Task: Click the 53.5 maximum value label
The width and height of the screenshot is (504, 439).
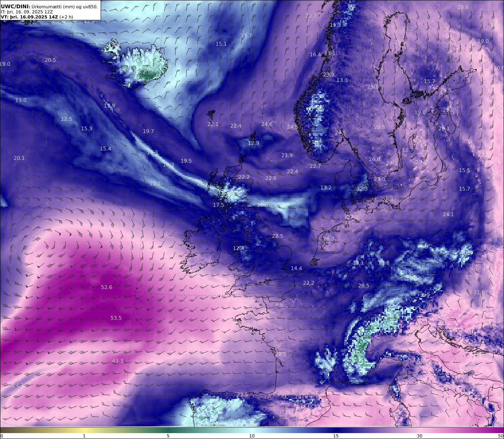Action: click(x=116, y=318)
